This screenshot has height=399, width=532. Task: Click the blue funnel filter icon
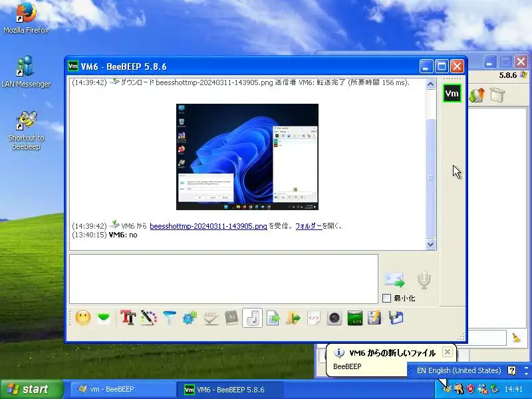coord(170,319)
